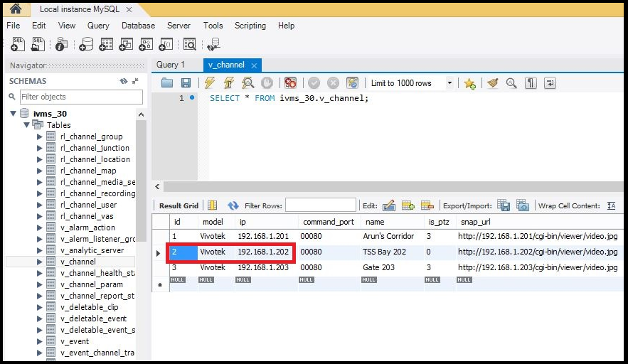The height and width of the screenshot is (364, 628).
Task: Switch to the Query 1 tab
Action: click(171, 65)
